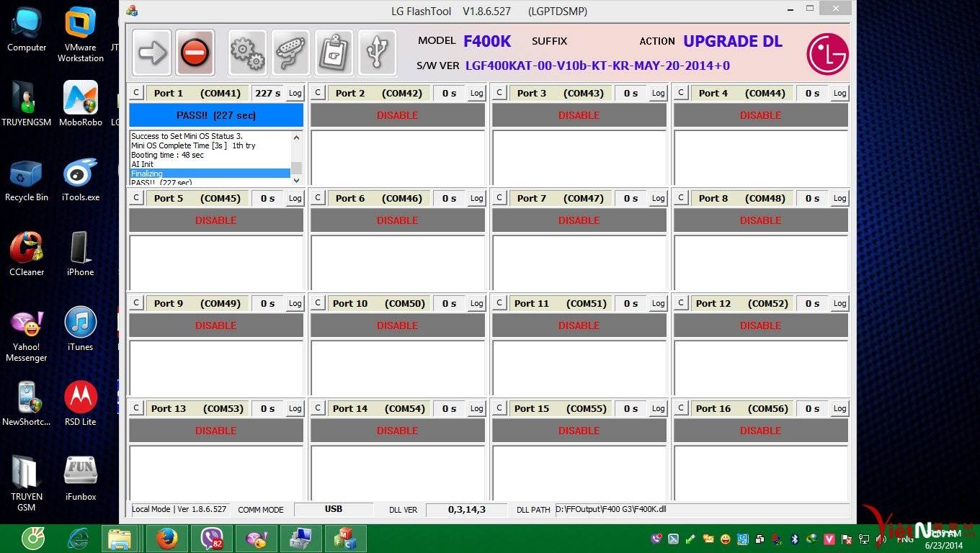Select TRUYEN GSM folder desktop icon

pyautogui.click(x=27, y=484)
